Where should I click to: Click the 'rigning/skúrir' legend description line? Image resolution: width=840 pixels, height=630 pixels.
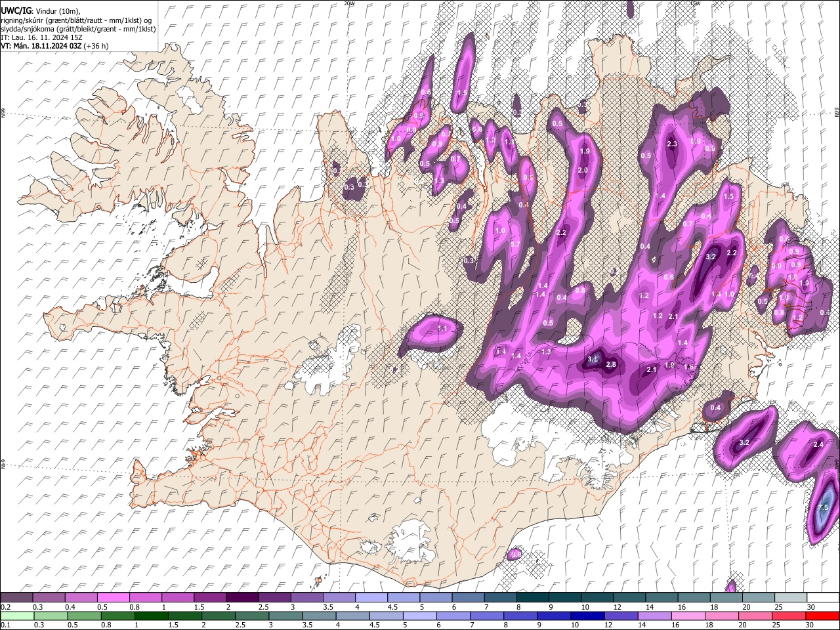pyautogui.click(x=77, y=20)
